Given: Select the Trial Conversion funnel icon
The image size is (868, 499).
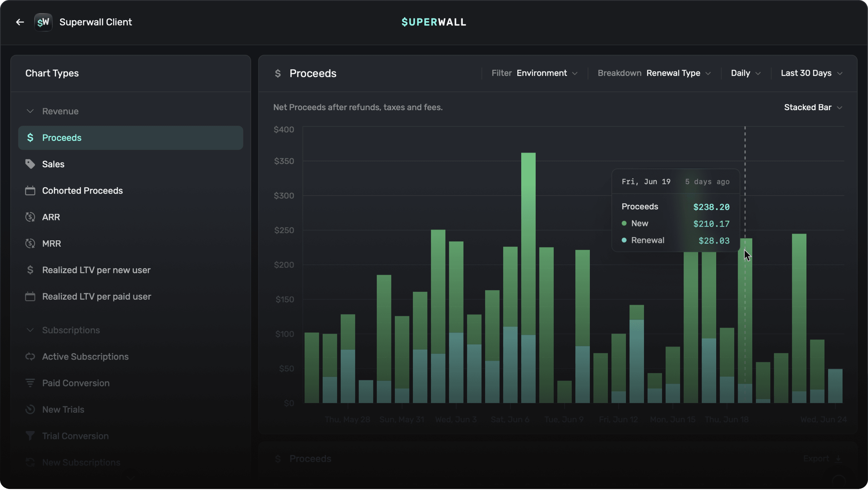Looking at the screenshot, I should pos(30,436).
